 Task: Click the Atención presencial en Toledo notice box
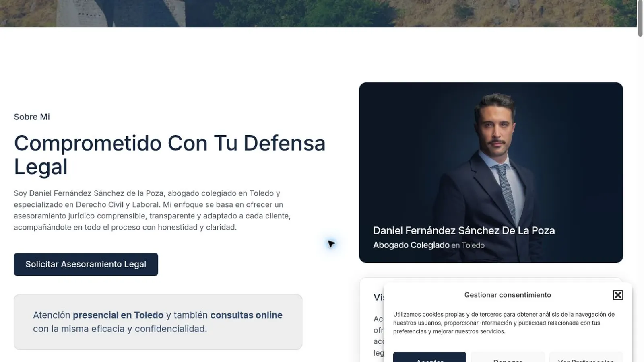pyautogui.click(x=158, y=322)
